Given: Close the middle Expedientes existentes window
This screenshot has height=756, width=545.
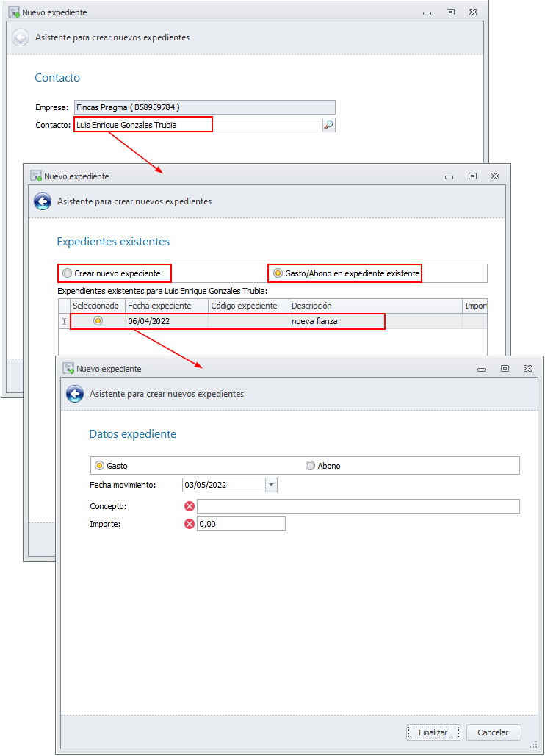Looking at the screenshot, I should (495, 176).
